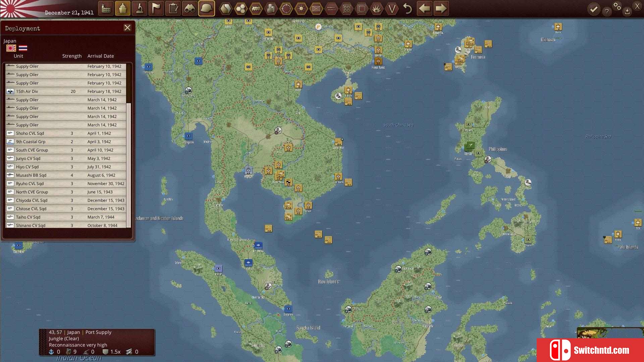
Task: Select the Shoho CVL Sqd row
Action: click(66, 133)
